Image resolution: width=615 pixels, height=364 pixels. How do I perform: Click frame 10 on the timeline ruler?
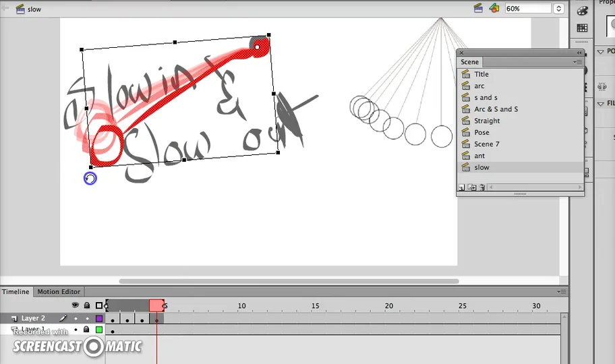pyautogui.click(x=241, y=305)
